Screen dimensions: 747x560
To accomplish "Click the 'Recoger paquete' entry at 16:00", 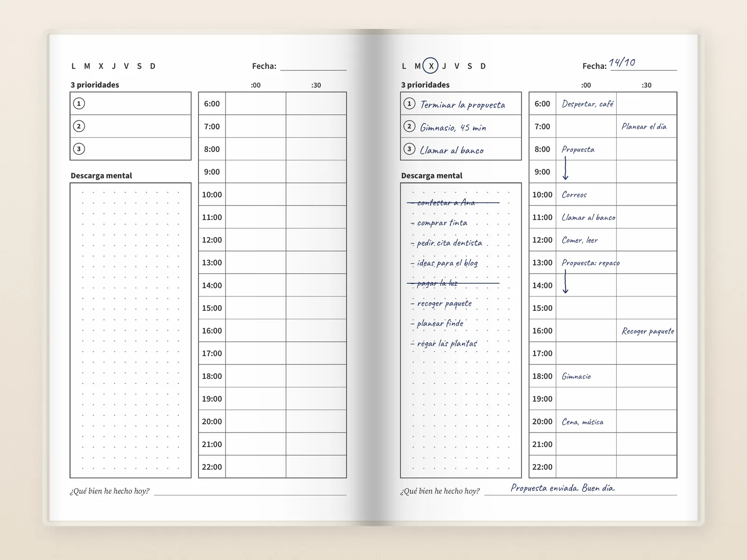I will click(x=648, y=331).
